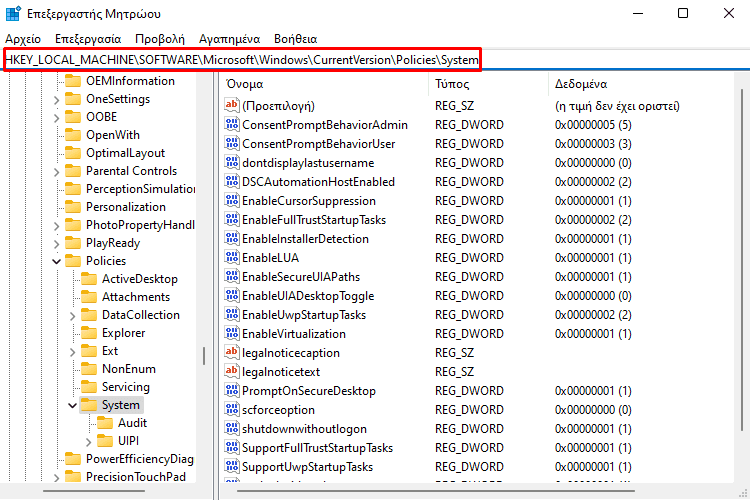The height and width of the screenshot is (500, 750).
Task: Click the values pane horizontal scrollbar
Action: point(436,491)
